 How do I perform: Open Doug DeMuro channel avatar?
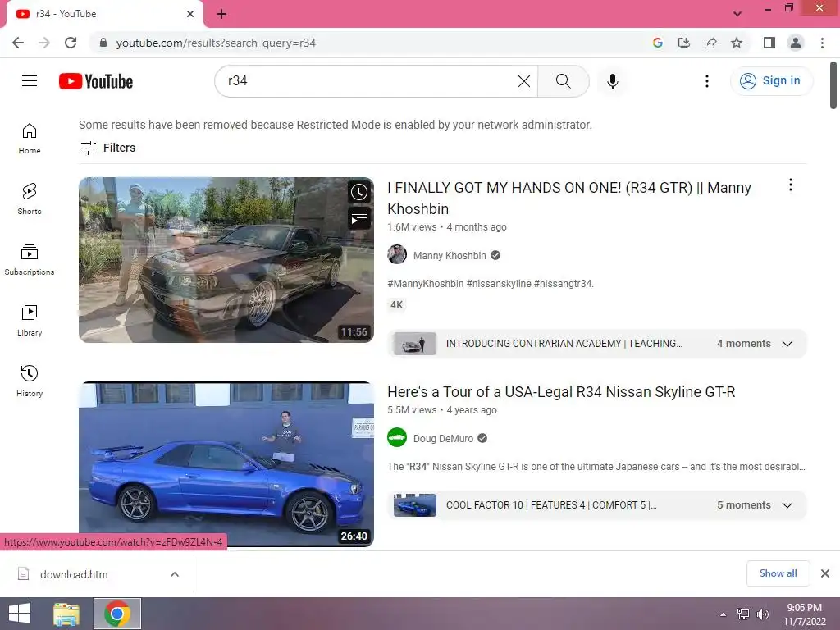(x=397, y=438)
